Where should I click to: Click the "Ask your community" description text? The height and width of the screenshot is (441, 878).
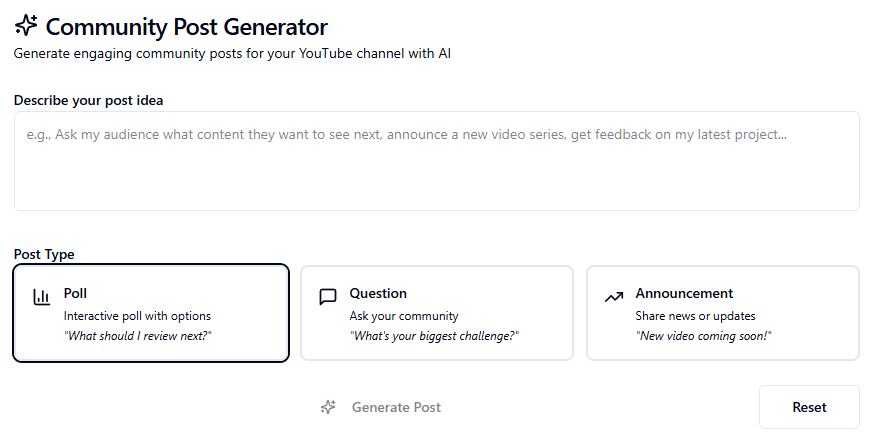(404, 316)
